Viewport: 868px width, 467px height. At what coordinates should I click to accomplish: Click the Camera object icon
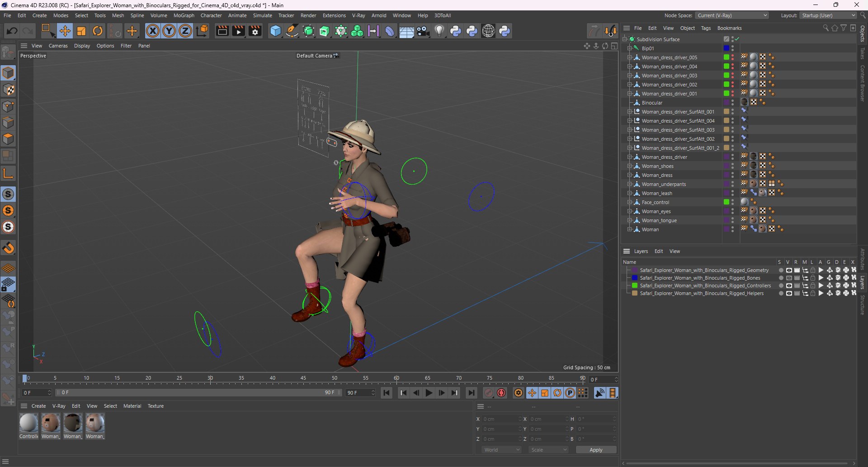(423, 31)
